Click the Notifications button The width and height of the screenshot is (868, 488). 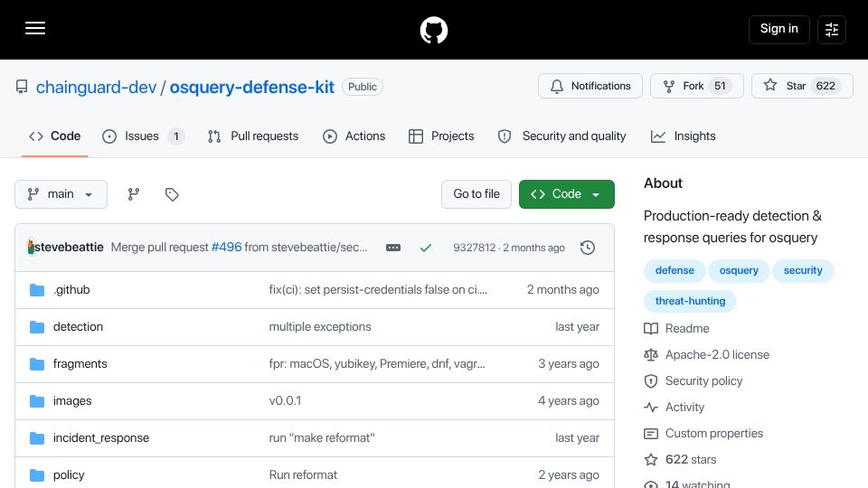coord(590,87)
